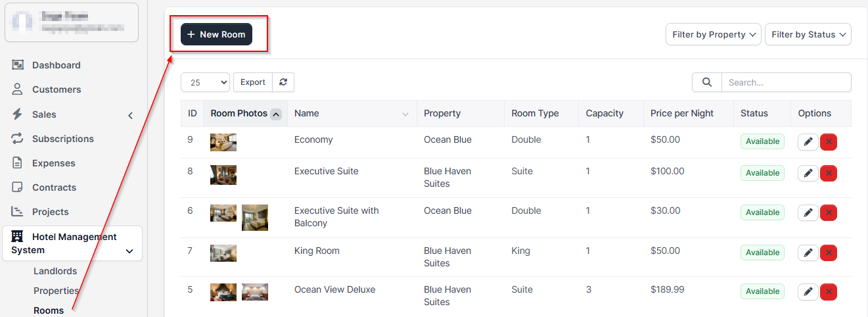Click the New Room button

[x=216, y=35]
